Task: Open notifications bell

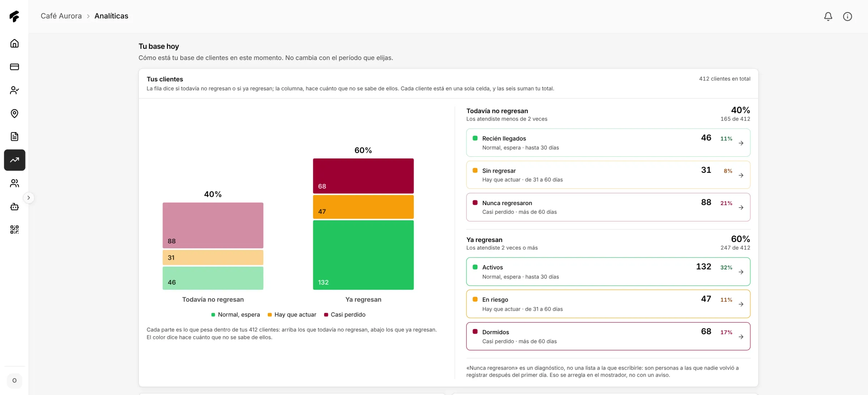Action: [x=828, y=16]
